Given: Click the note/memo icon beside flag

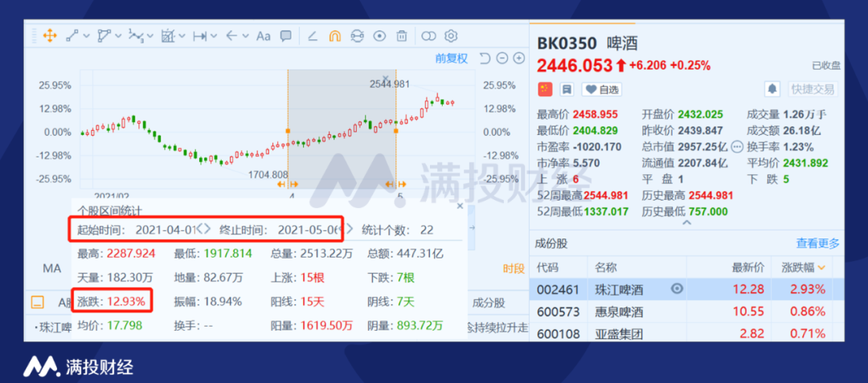Looking at the screenshot, I should (567, 89).
